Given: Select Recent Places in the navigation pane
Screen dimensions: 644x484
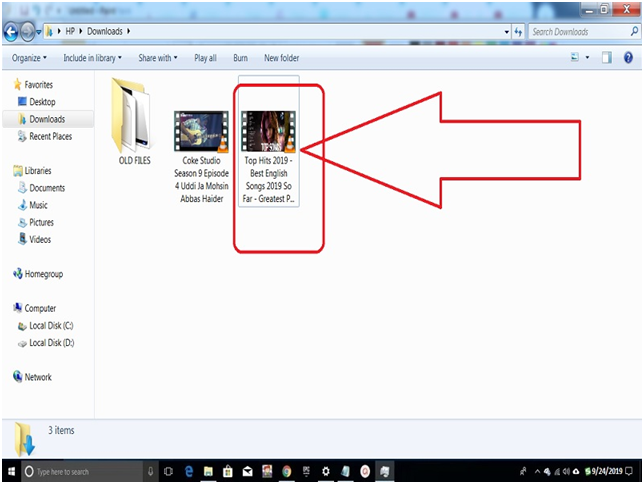Looking at the screenshot, I should click(x=51, y=136).
